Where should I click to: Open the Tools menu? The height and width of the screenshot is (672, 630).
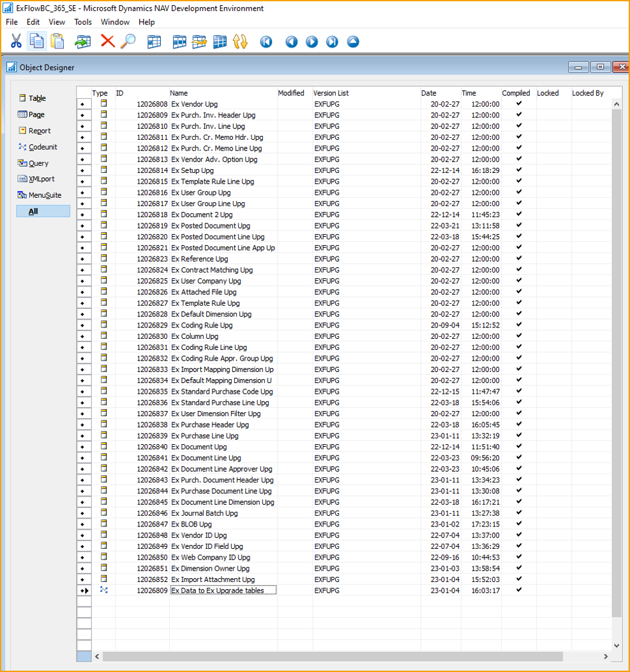[83, 22]
